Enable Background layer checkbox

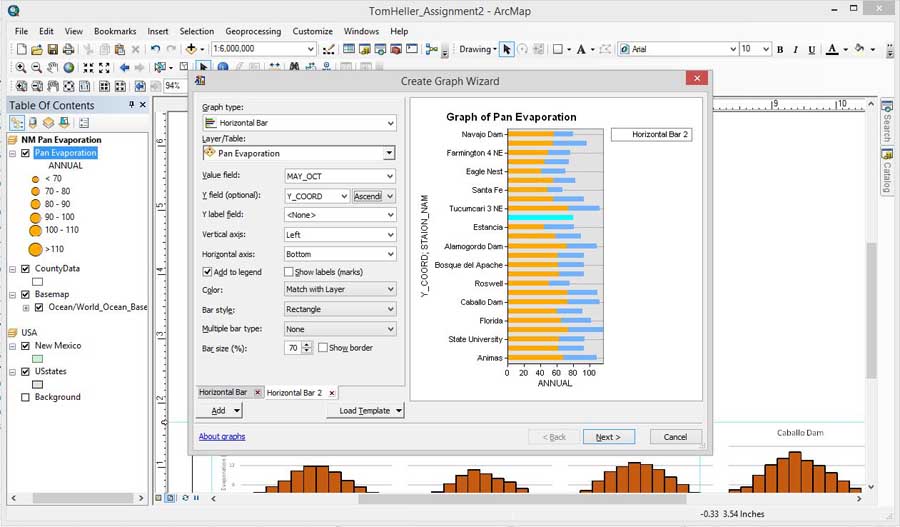pyautogui.click(x=25, y=397)
